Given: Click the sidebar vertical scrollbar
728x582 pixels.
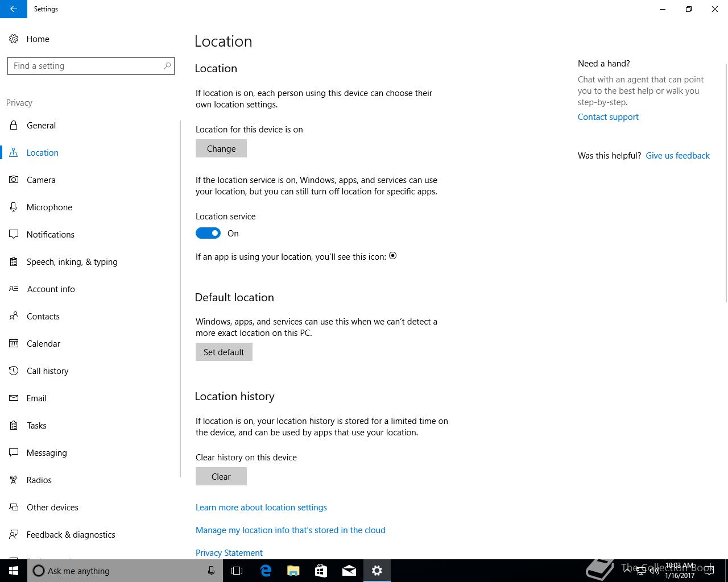Looking at the screenshot, I should [x=180, y=298].
